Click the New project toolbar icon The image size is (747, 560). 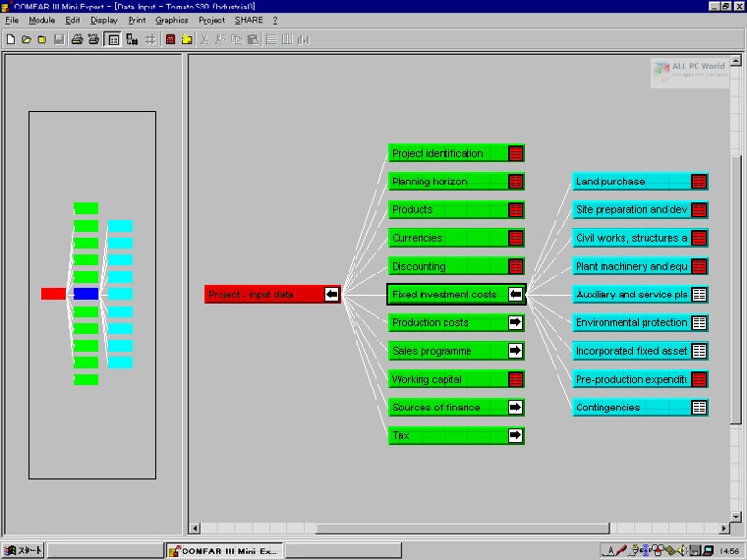coord(11,39)
